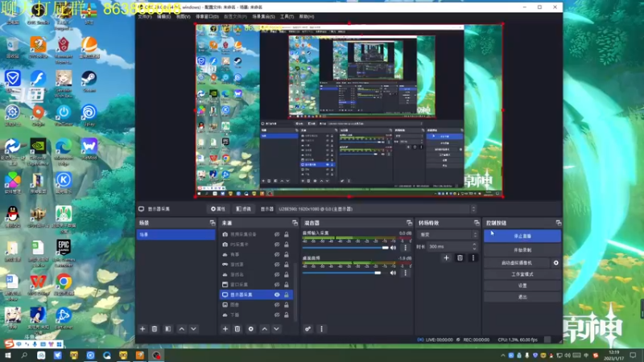Viewport: 644px width, 362px height.
Task: Show the 视频采集设备 source via eye icon
Action: click(277, 234)
